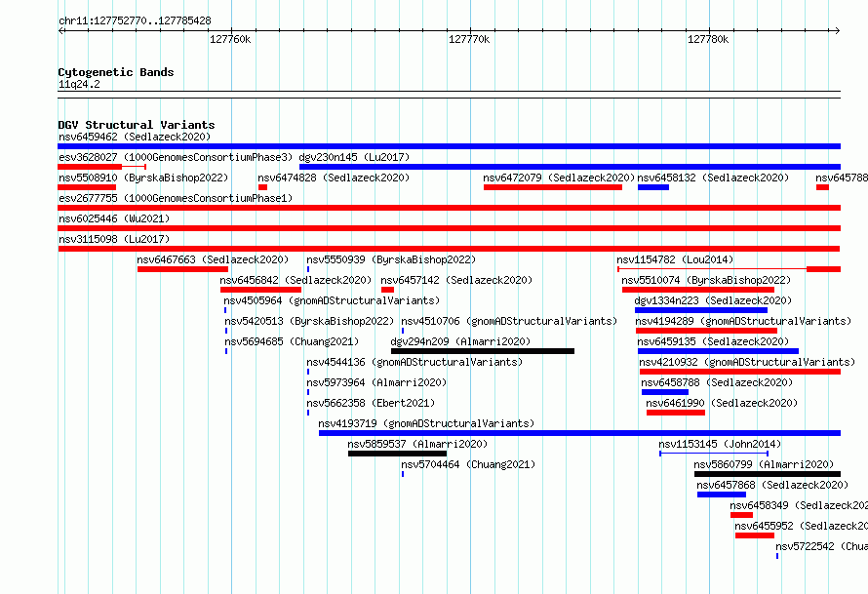The width and height of the screenshot is (868, 594).
Task: Select the red nsv6472079 variant bar
Action: click(552, 187)
